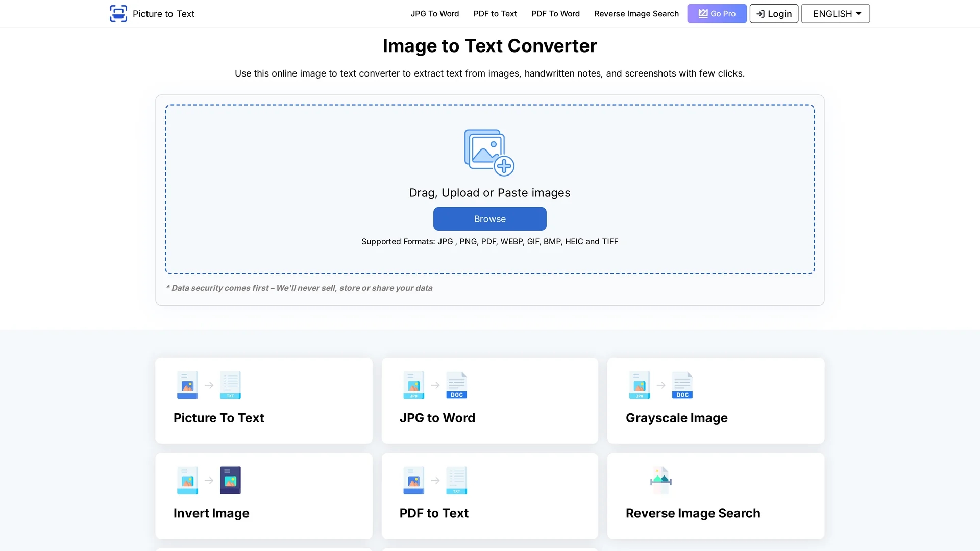
Task: Open the PDF to Text card title
Action: click(x=434, y=513)
